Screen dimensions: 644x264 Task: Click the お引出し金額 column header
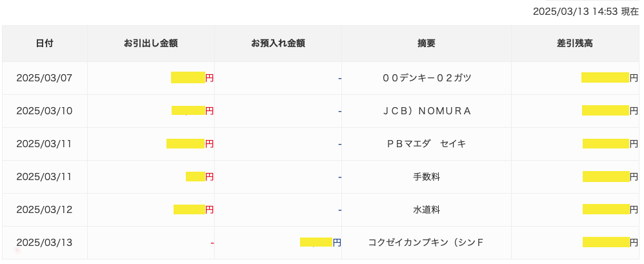click(x=151, y=43)
